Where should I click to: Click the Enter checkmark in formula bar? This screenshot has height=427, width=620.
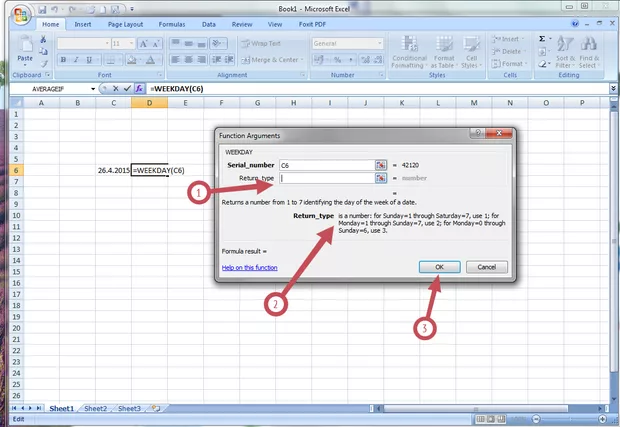(x=127, y=89)
